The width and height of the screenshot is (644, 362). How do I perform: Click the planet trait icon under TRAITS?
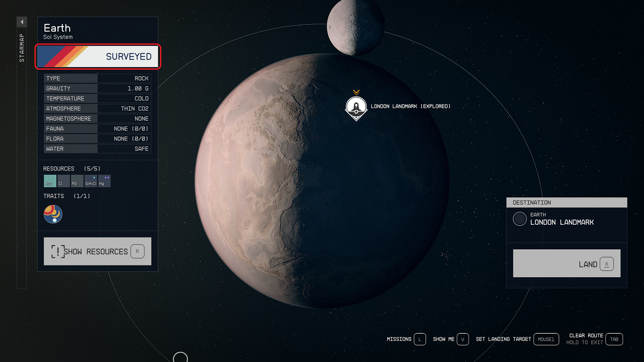pyautogui.click(x=53, y=213)
